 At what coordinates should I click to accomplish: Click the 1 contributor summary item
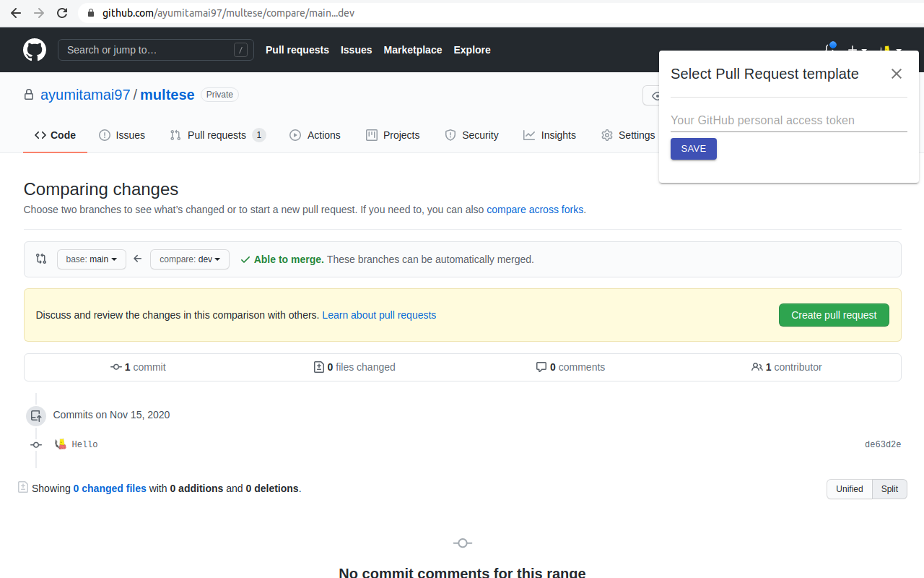(787, 367)
